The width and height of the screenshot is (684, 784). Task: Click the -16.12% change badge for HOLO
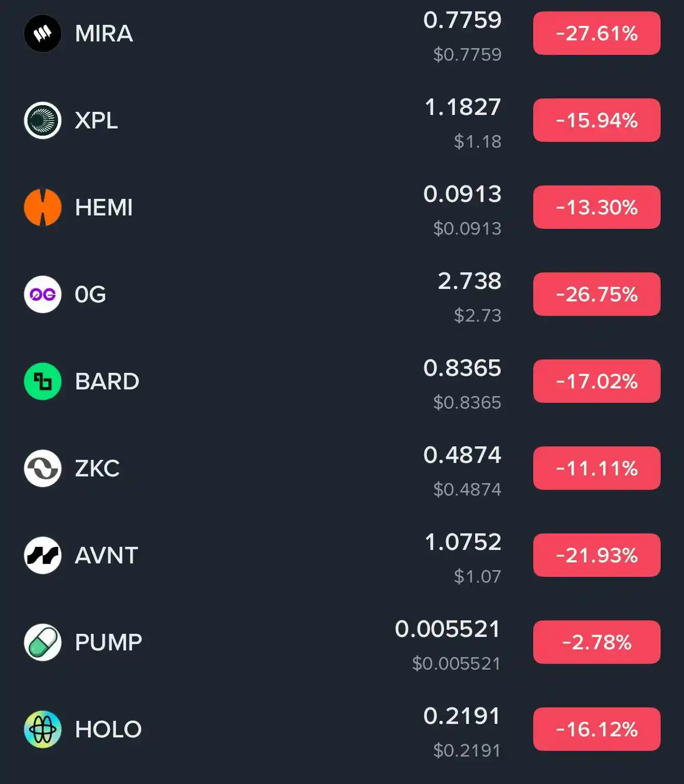coord(596,730)
